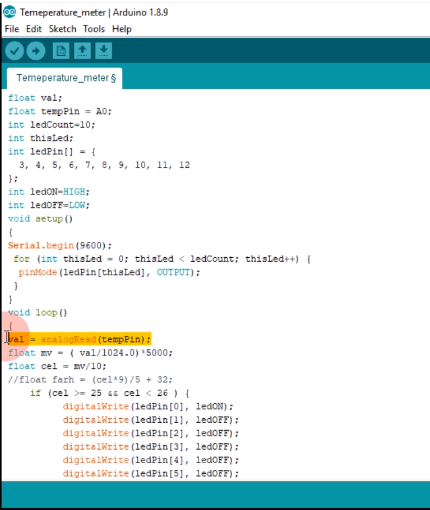Image resolution: width=430 pixels, height=510 pixels.
Task: Click the 'pinMode(ledPin[thisLed], OUTPUT);' line
Action: tap(109, 272)
